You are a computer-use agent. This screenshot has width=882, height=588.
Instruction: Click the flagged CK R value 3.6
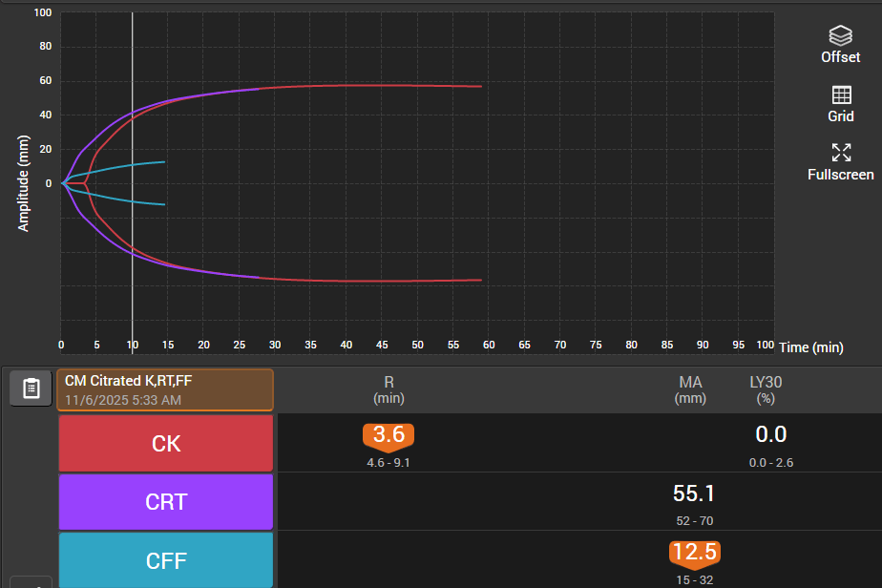click(x=388, y=435)
